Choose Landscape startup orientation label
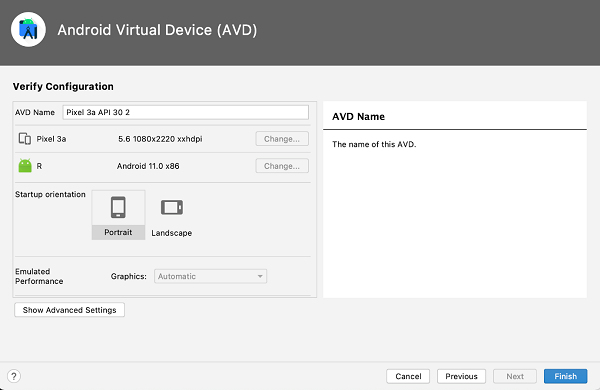This screenshot has height=390, width=600. 171,233
